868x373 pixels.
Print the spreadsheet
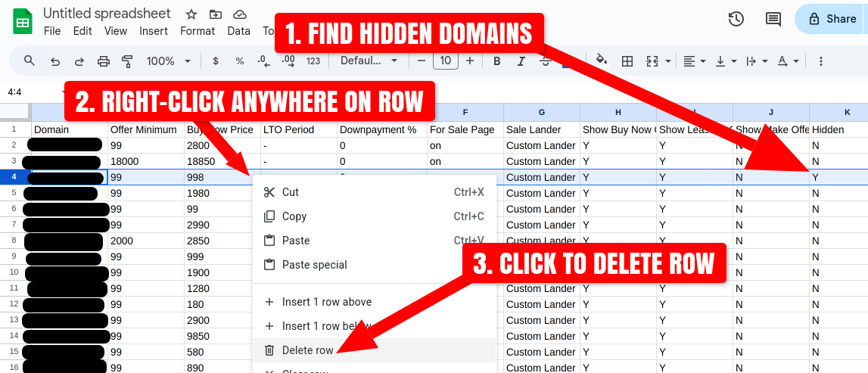click(x=104, y=61)
